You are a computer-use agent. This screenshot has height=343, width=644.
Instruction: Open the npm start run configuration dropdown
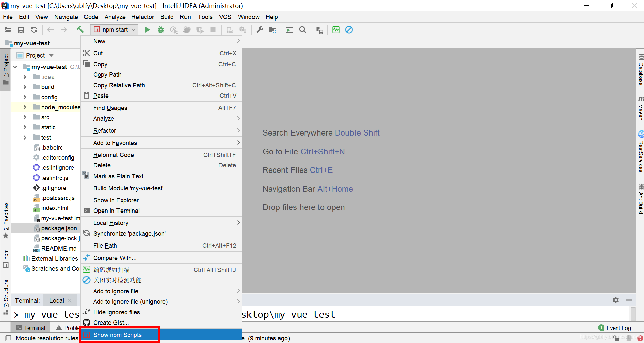[114, 30]
